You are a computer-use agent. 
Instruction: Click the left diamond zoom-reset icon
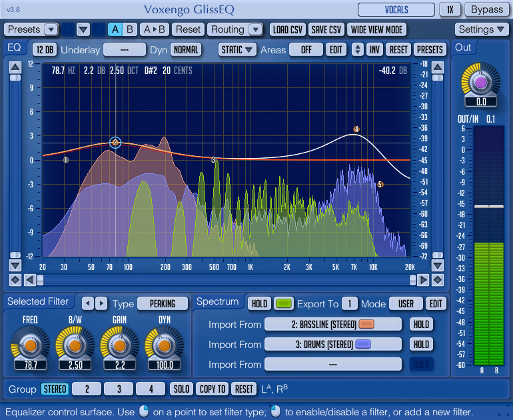[15, 280]
